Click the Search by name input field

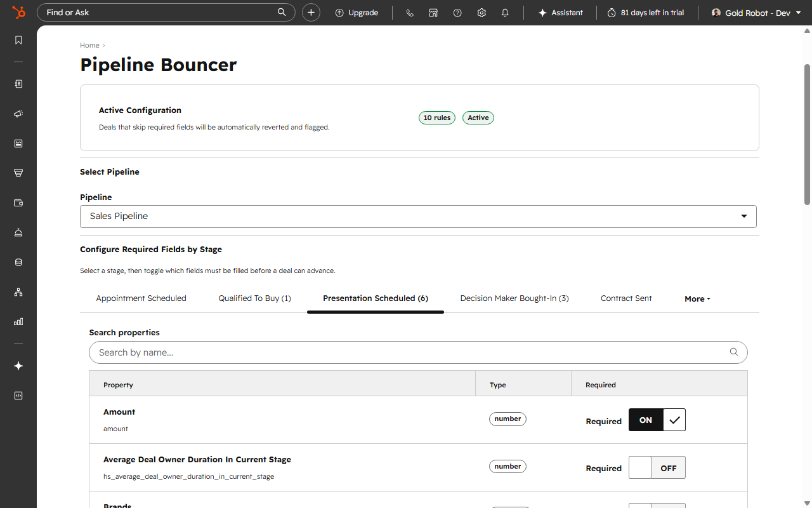pos(418,352)
